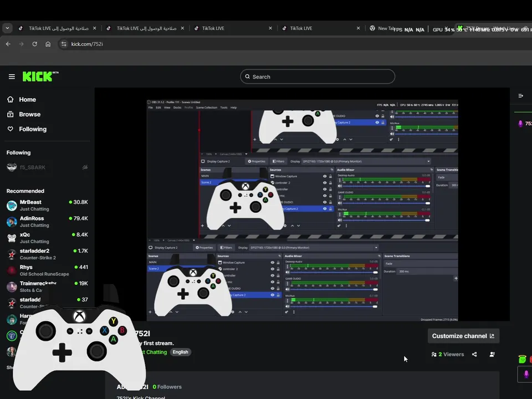Image resolution: width=532 pixels, height=399 pixels.
Task: Click Help in the streamed OBS menu
Action: pos(233,108)
